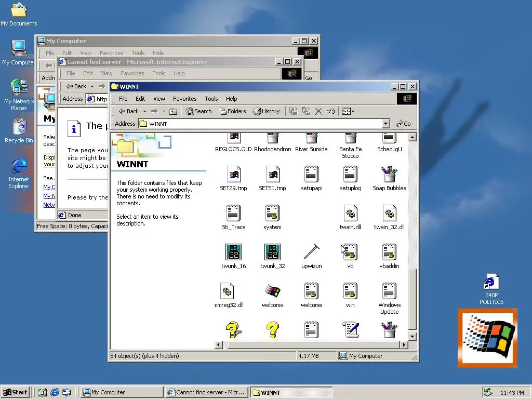Show the Folders pane in WINNT window
The height and width of the screenshot is (399, 532).
232,111
